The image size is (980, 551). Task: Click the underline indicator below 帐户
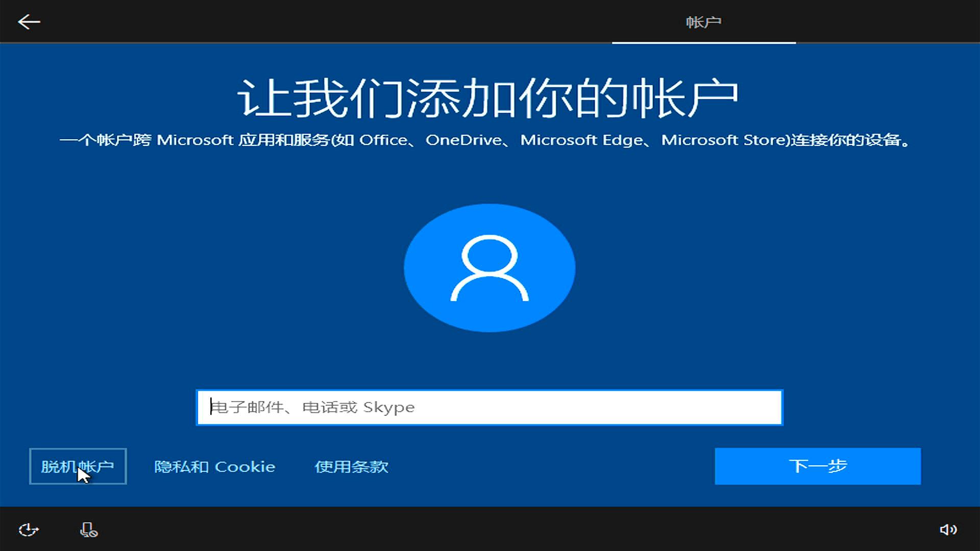pyautogui.click(x=704, y=44)
